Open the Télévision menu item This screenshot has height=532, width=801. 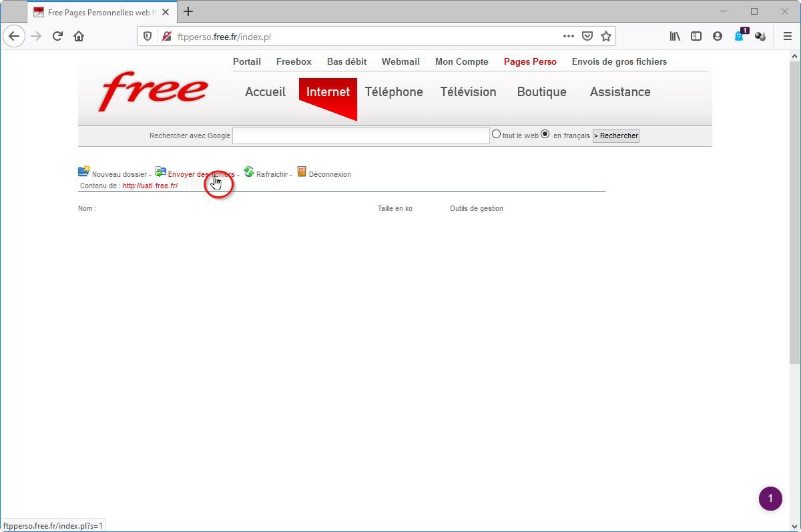tap(468, 92)
